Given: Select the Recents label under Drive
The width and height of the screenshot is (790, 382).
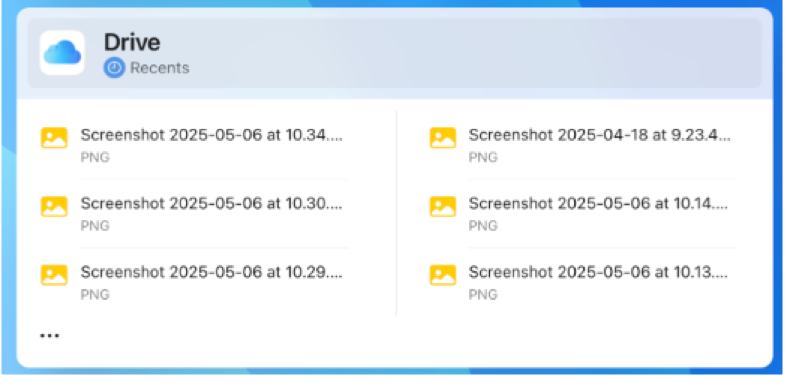Looking at the screenshot, I should click(x=160, y=68).
